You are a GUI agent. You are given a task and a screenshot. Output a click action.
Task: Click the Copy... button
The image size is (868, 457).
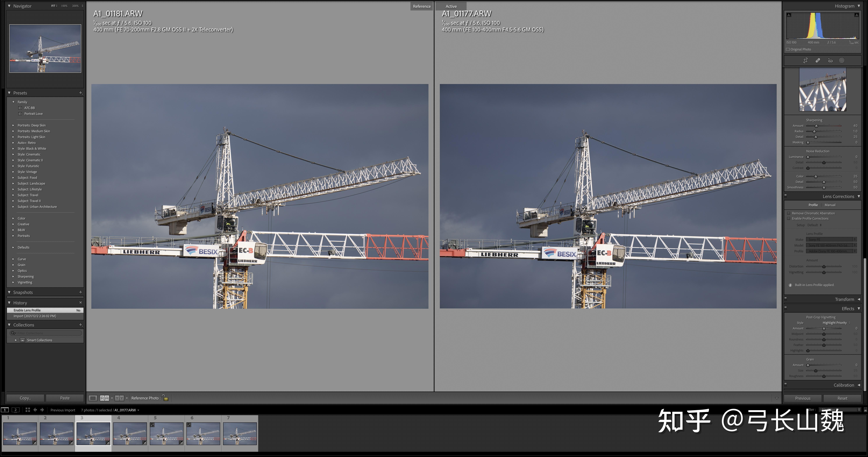coord(25,398)
